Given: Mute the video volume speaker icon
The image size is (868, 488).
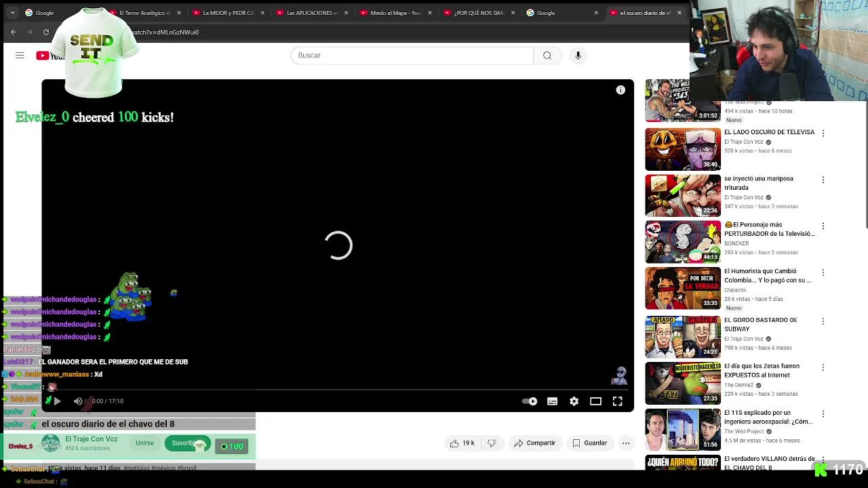Looking at the screenshot, I should (x=78, y=401).
